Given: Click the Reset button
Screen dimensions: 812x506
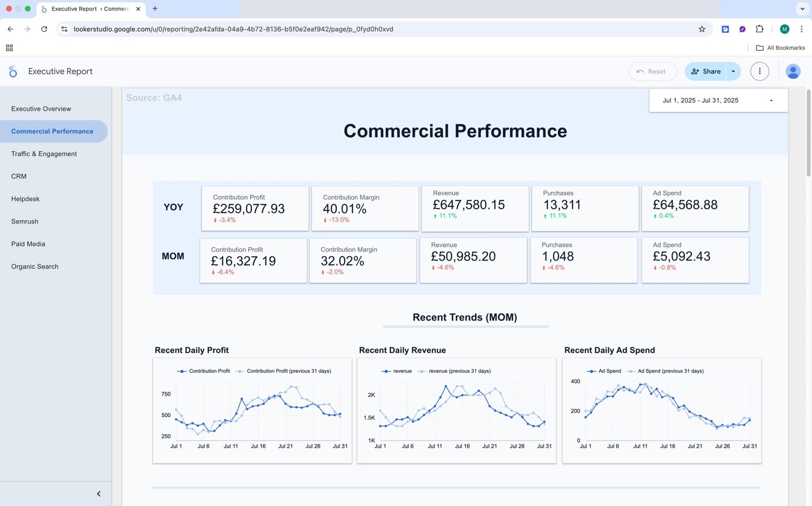Looking at the screenshot, I should click(x=653, y=71).
